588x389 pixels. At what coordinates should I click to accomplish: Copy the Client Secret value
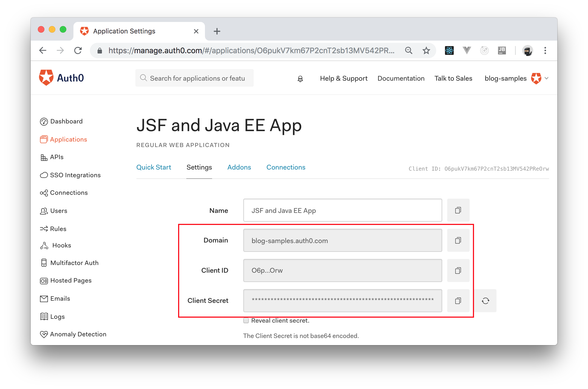pyautogui.click(x=458, y=301)
